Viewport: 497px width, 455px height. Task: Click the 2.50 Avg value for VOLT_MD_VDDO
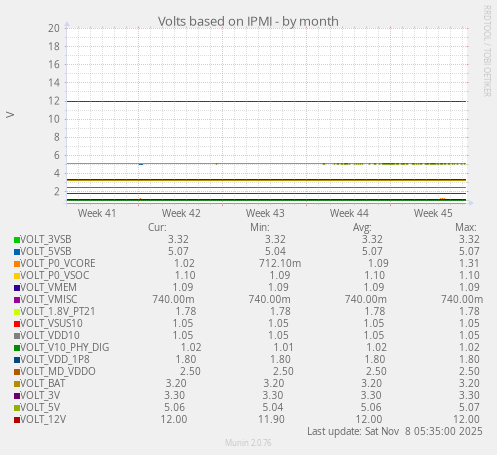point(376,372)
